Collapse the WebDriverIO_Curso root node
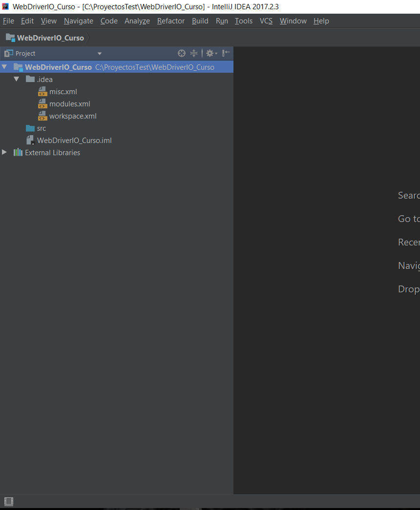The width and height of the screenshot is (420, 510). click(4, 67)
